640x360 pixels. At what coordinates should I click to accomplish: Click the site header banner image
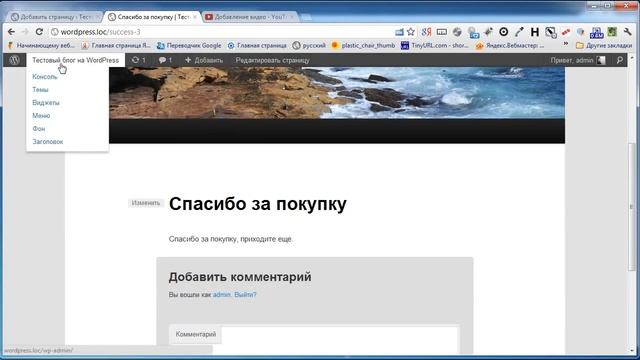point(337,93)
